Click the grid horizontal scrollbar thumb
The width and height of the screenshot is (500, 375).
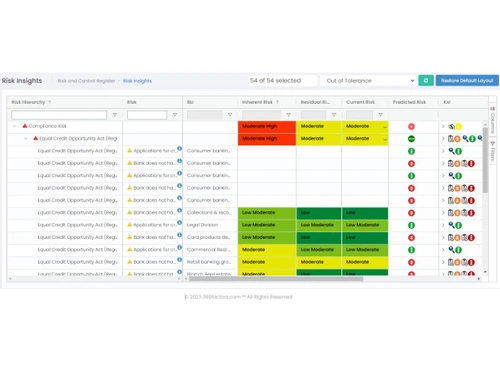(x=276, y=279)
